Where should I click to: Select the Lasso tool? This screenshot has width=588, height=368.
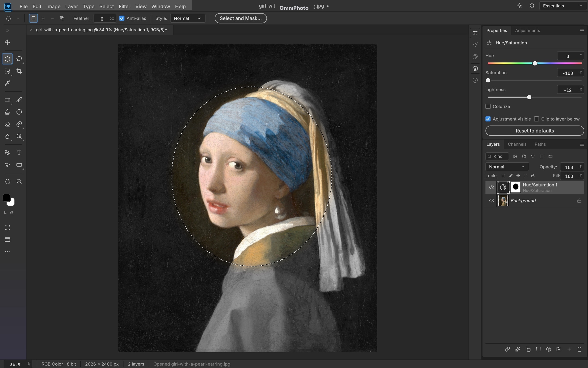[19, 59]
